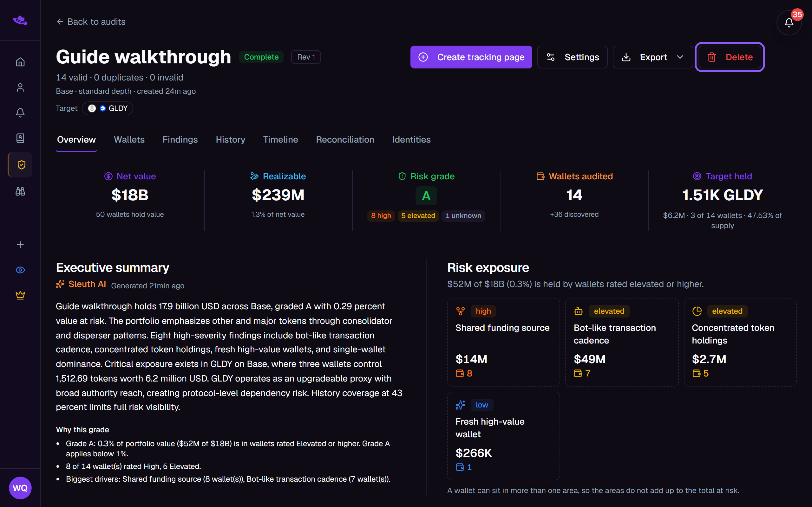The width and height of the screenshot is (812, 507).
Task: Open the WQ user avatar
Action: point(20,488)
